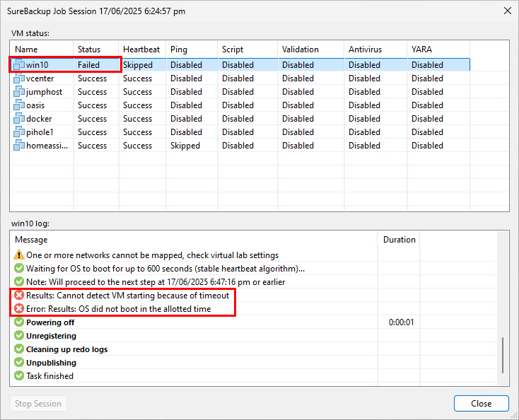
Task: Click the pihole1 VM icon
Action: pyautogui.click(x=20, y=132)
